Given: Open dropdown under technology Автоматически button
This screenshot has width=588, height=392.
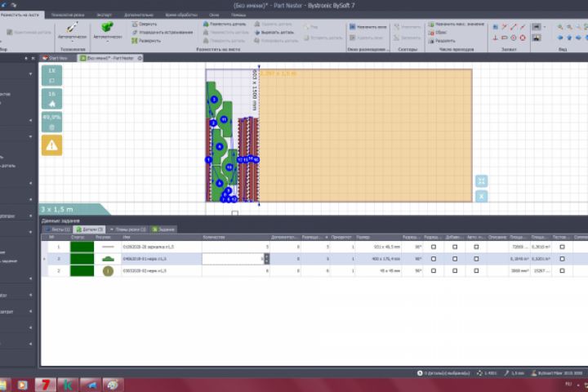Looking at the screenshot, I should [x=72, y=42].
